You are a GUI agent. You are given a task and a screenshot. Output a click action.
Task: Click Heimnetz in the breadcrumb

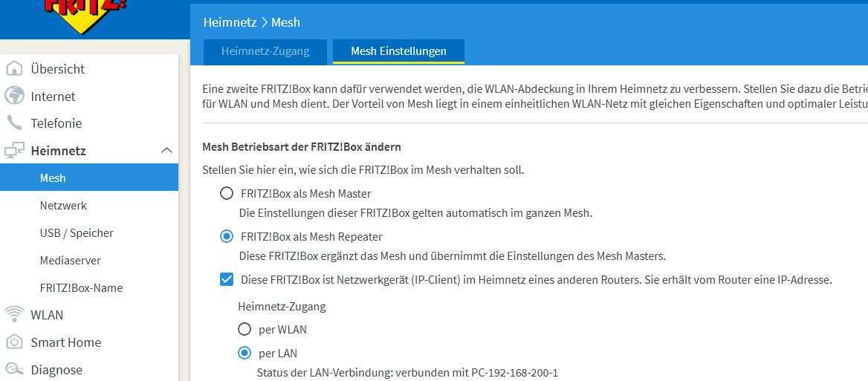(x=230, y=22)
